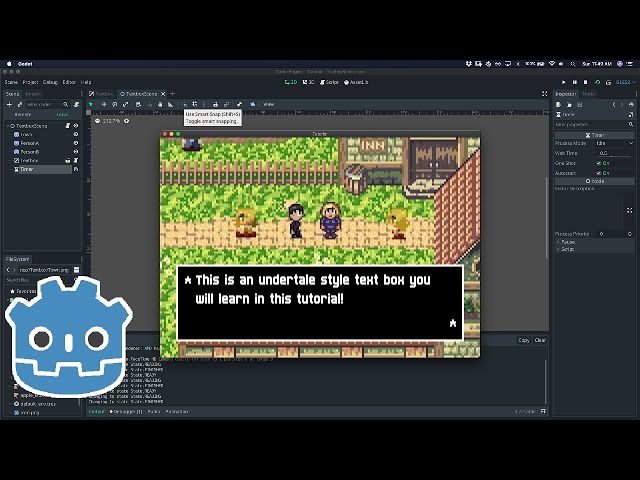Toggle the Use Smart Snap icon
This screenshot has height=480, width=640.
coord(184,104)
